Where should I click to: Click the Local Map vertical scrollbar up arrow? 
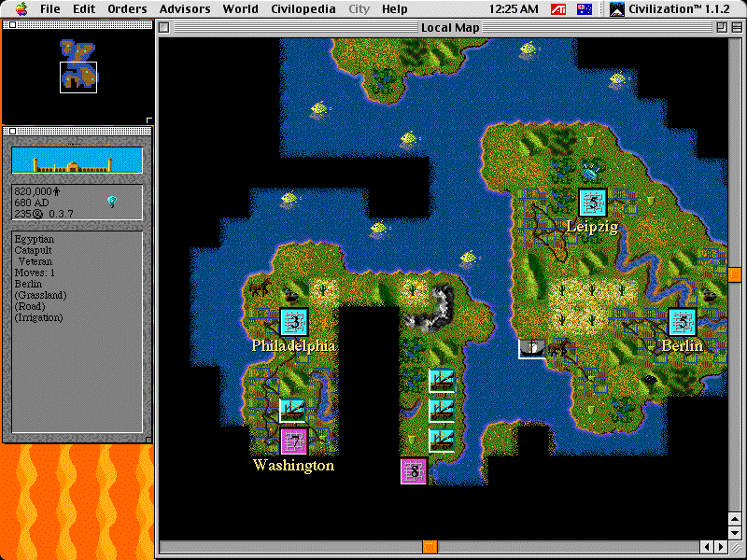735,519
